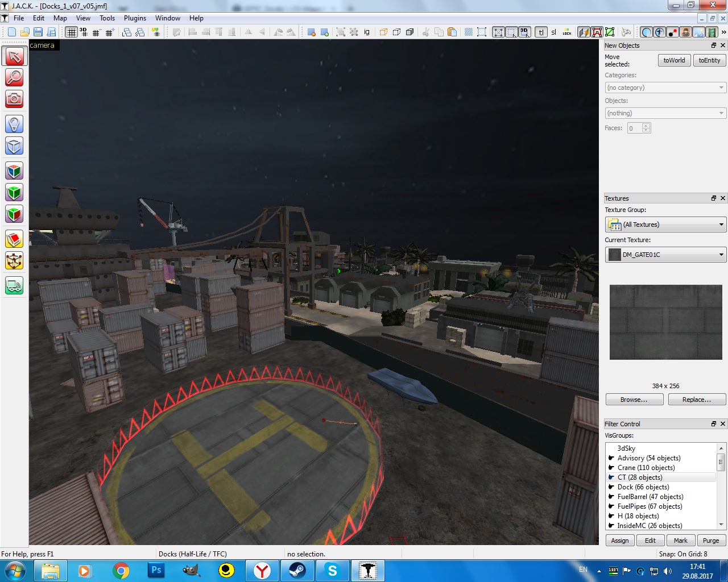Image resolution: width=728 pixels, height=582 pixels.
Task: Toggle UV LOCK toolbar button
Action: 567,32
